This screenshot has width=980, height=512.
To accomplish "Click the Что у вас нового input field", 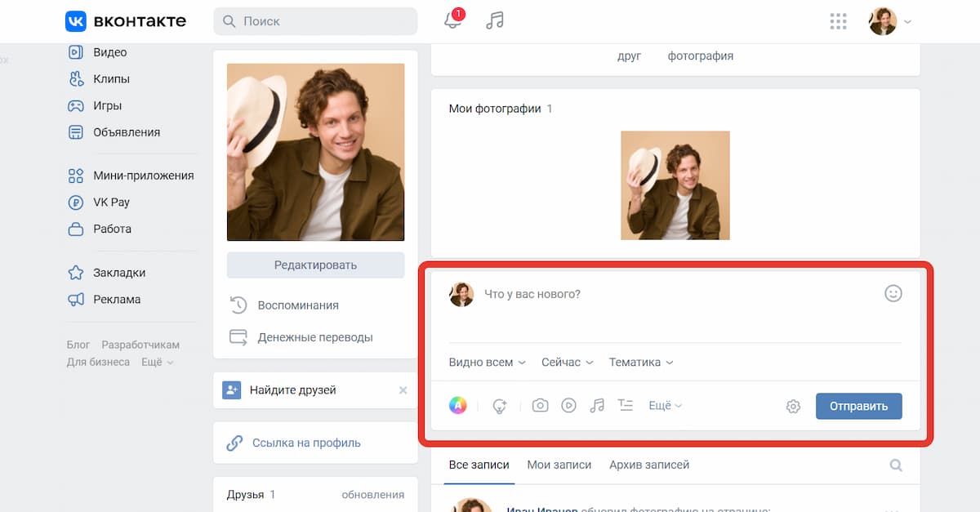I will coord(572,293).
